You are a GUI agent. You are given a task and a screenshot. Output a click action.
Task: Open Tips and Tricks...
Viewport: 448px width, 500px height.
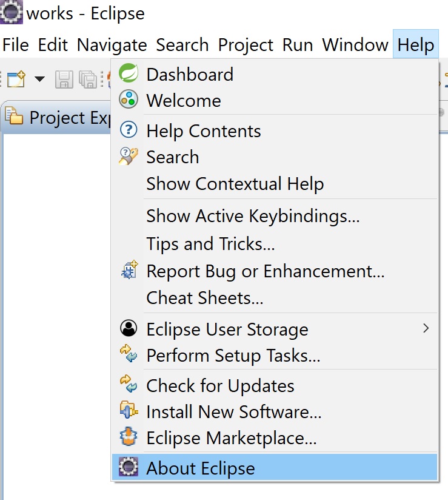coord(275,244)
